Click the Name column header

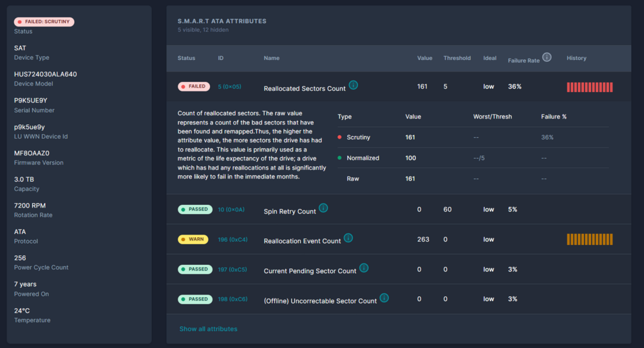[272, 58]
